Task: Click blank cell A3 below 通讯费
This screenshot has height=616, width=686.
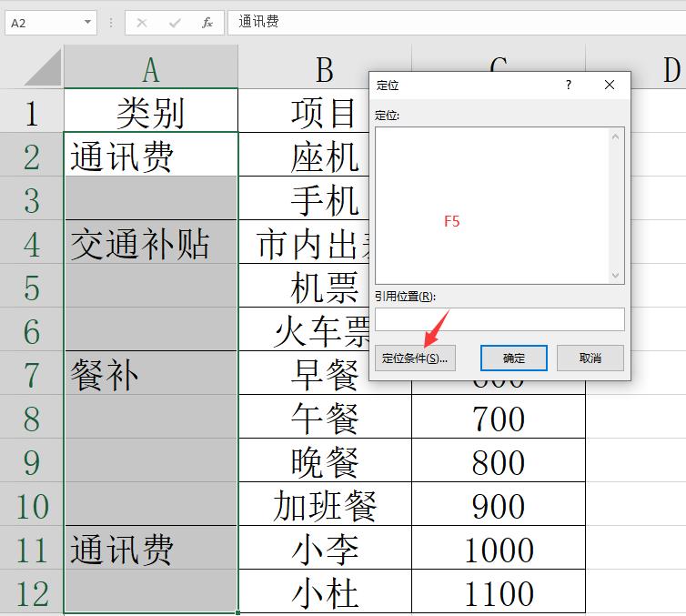Action: tap(151, 198)
